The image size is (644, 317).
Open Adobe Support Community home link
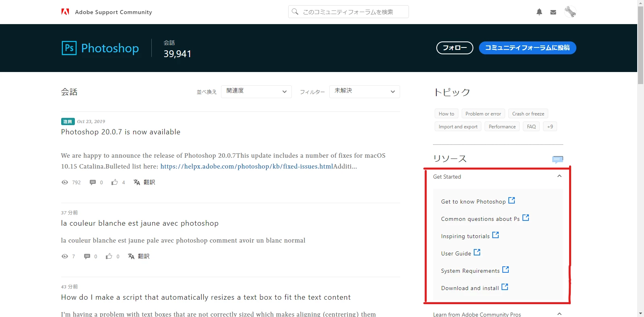pyautogui.click(x=114, y=12)
